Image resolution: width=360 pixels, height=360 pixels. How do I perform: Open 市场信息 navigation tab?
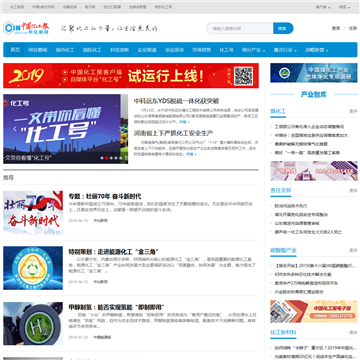click(201, 50)
